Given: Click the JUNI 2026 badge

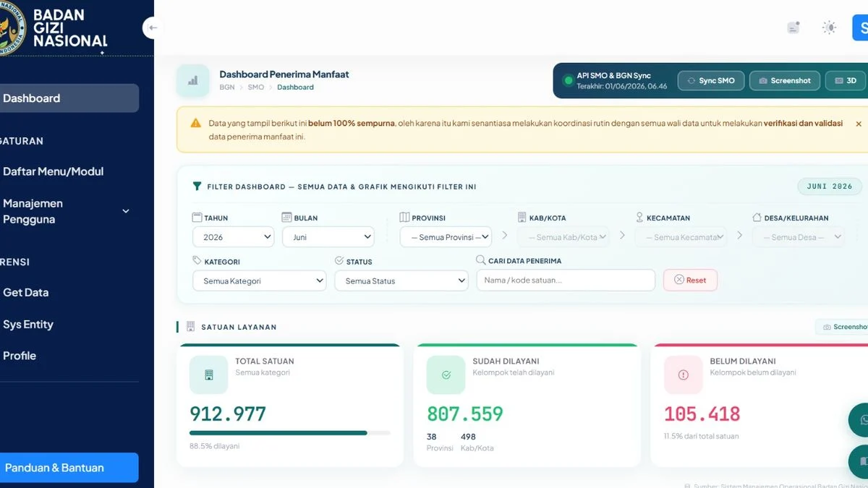Looking at the screenshot, I should 830,186.
